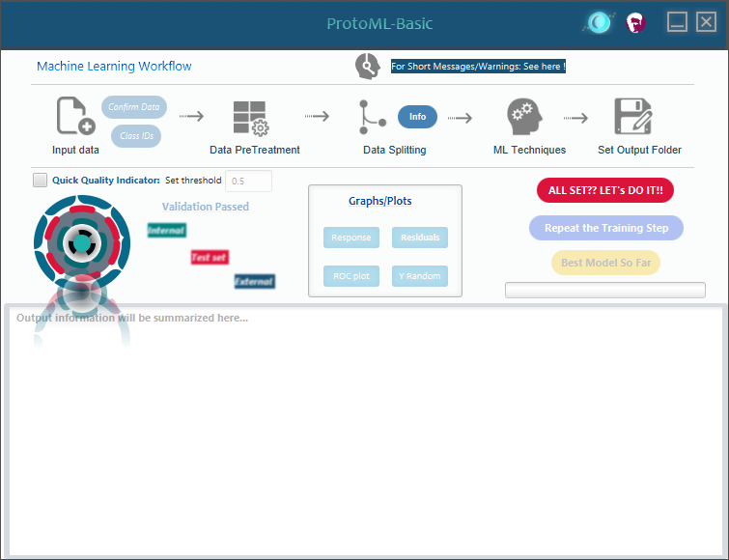The height and width of the screenshot is (560, 729).
Task: Enable the Quick Quality Indicator checkbox
Action: coord(41,180)
